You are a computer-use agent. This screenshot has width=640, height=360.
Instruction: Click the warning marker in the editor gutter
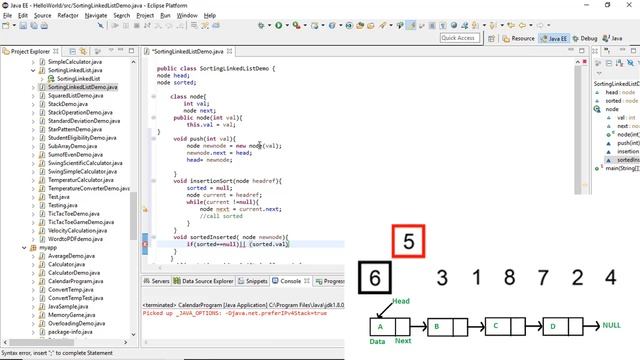(x=145, y=209)
